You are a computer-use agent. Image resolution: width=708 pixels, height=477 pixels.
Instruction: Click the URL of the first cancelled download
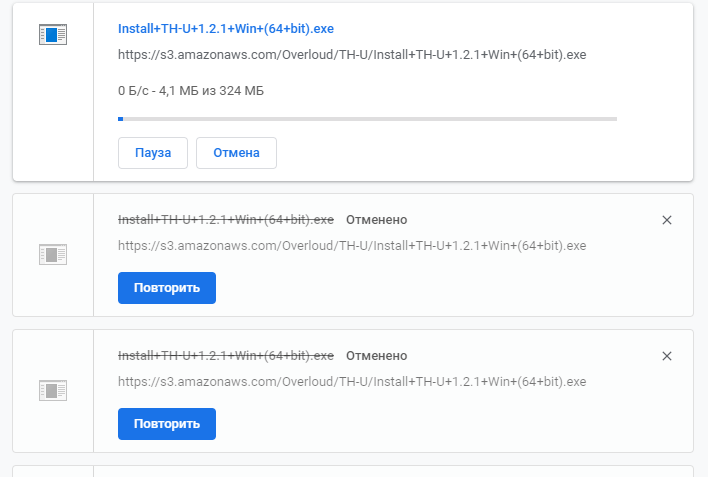[352, 246]
